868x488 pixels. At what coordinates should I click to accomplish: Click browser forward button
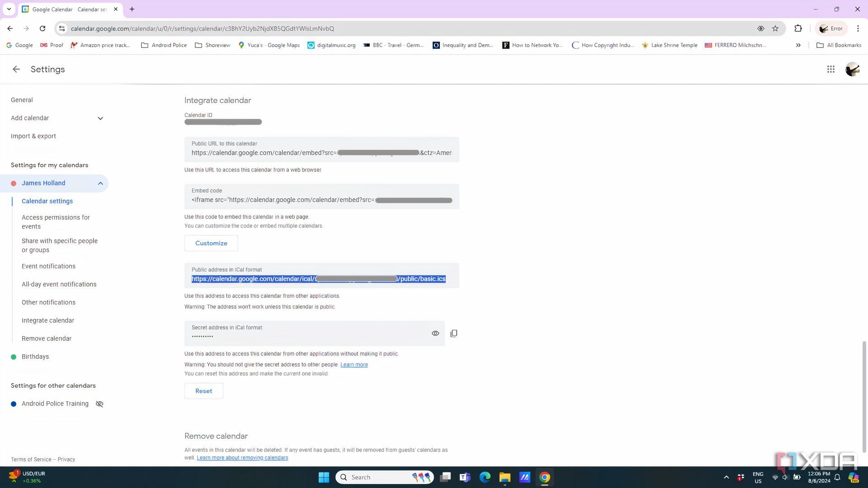coord(26,28)
